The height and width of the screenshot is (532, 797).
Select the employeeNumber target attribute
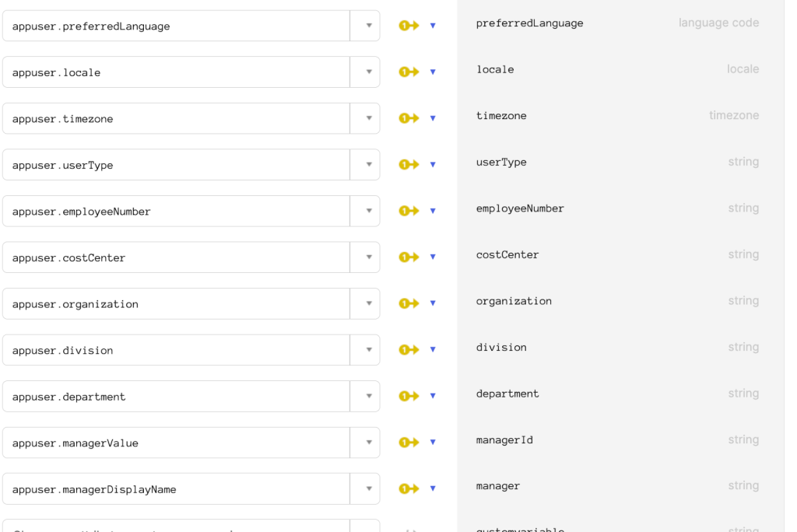[520, 208]
